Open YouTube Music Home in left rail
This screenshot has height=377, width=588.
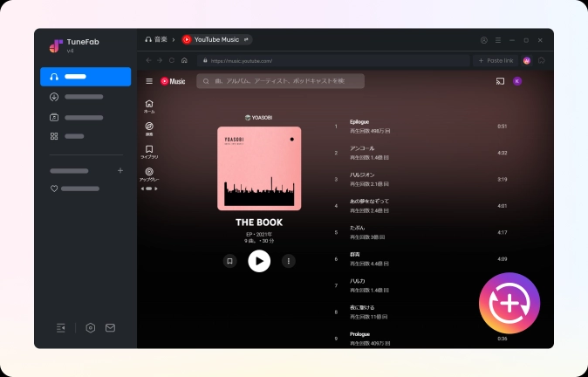tap(149, 106)
